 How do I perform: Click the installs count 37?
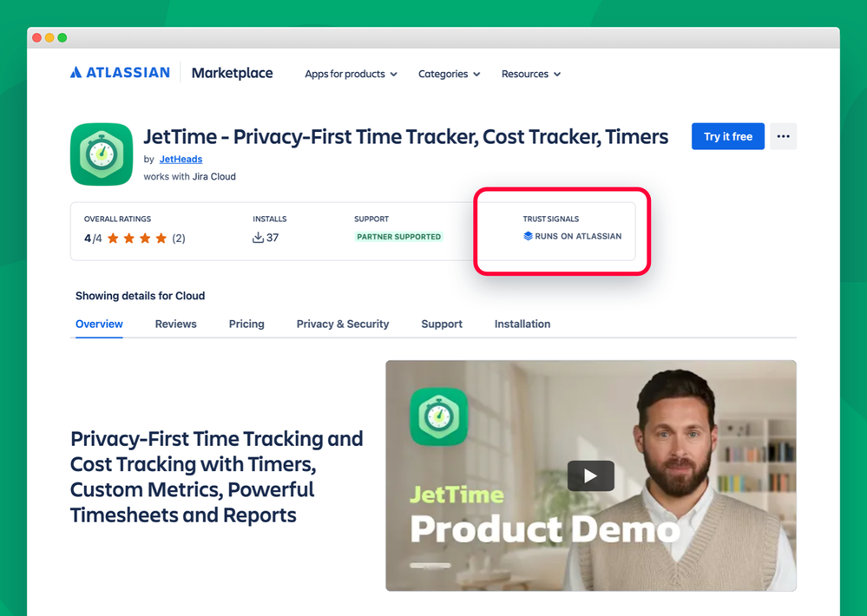[x=273, y=238]
